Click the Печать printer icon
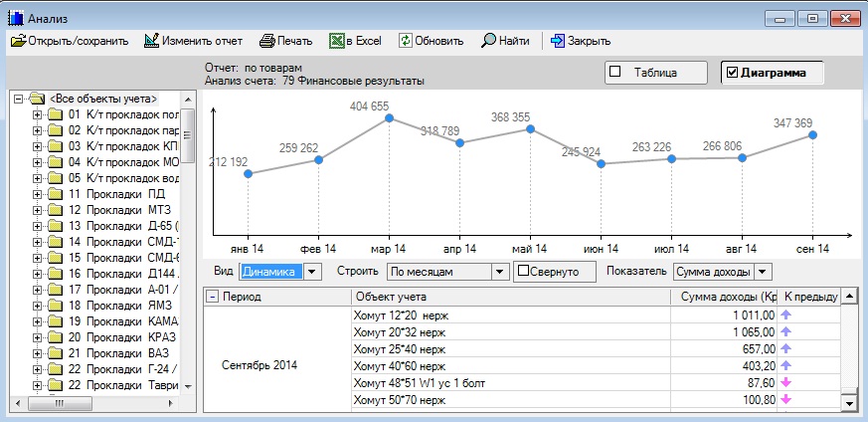The image size is (868, 422). point(266,41)
